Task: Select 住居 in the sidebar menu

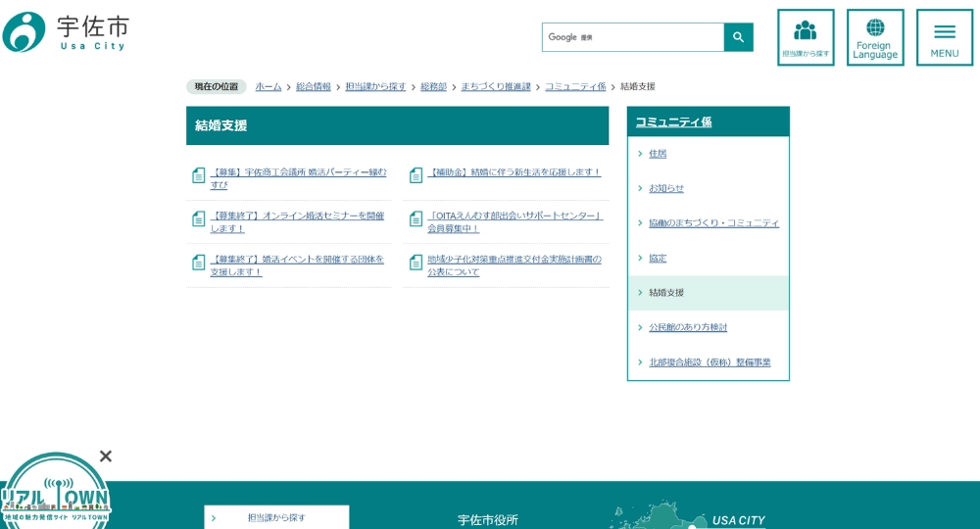Action: [x=658, y=154]
